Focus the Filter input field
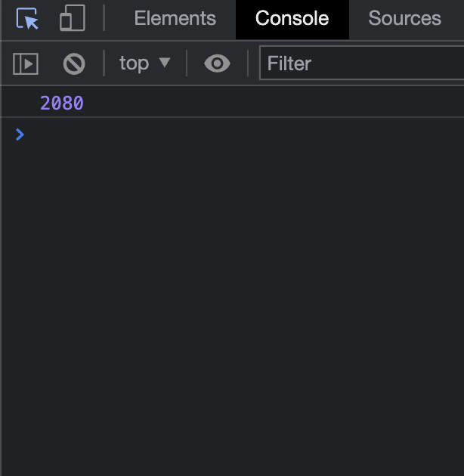 tap(361, 63)
